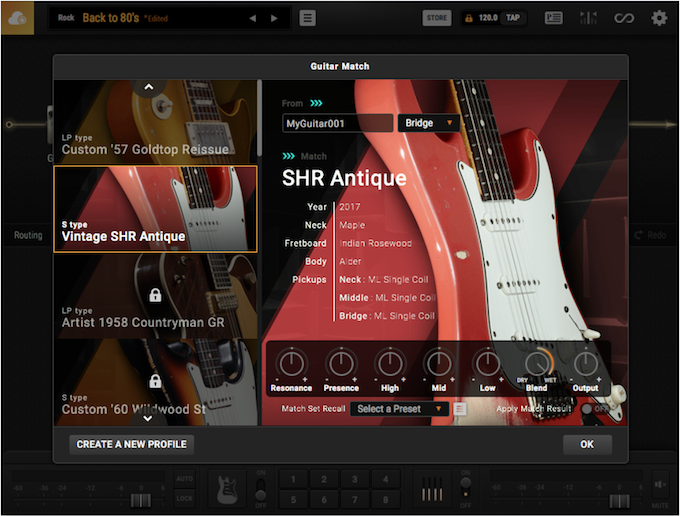Adjust the output level slider
Screen dimensions: 680x516
[x=619, y=500]
